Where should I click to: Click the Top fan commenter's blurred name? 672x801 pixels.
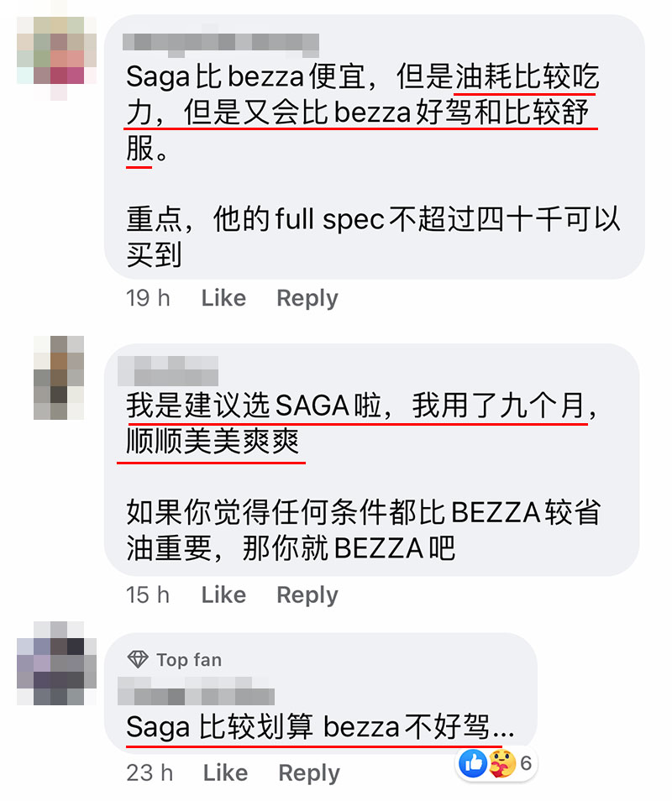[x=196, y=691]
